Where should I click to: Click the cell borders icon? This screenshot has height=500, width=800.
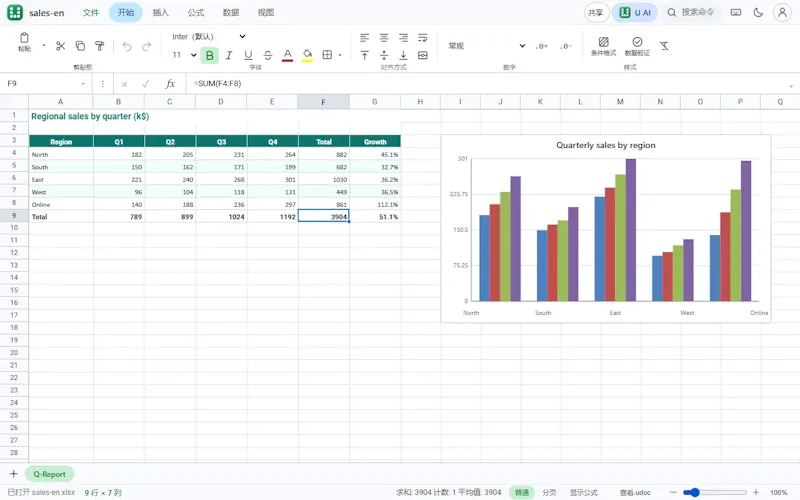(328, 55)
